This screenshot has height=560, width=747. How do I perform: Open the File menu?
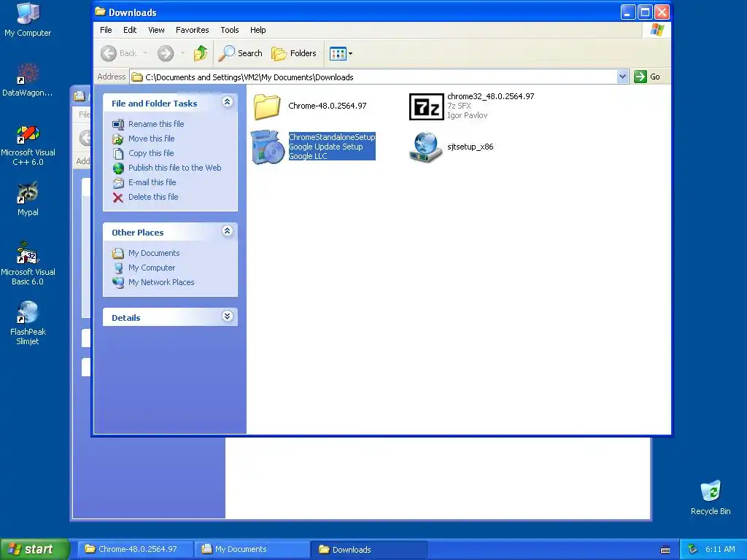tap(106, 30)
